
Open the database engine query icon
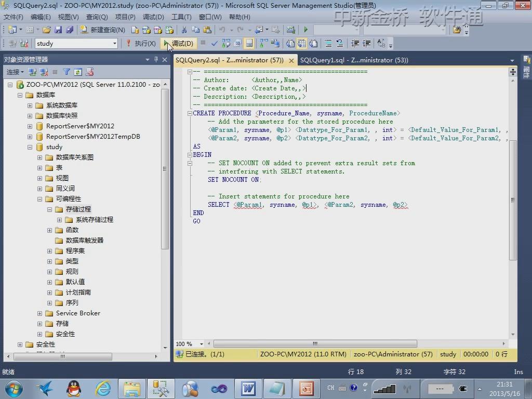[x=135, y=30]
